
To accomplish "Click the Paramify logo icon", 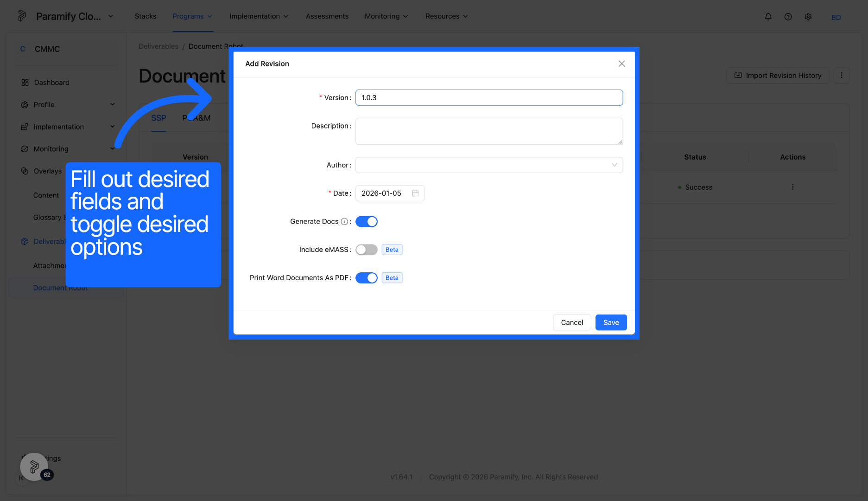I will click(22, 16).
